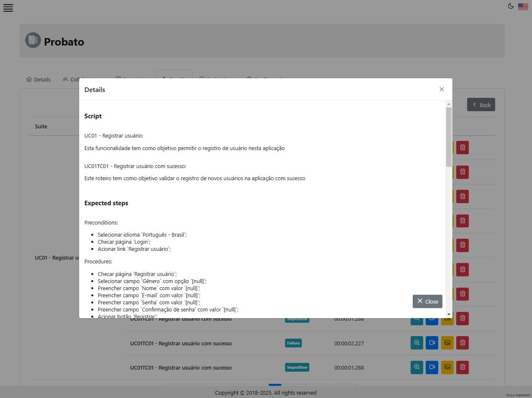Play the video for the bottom-most result row

coord(432,367)
